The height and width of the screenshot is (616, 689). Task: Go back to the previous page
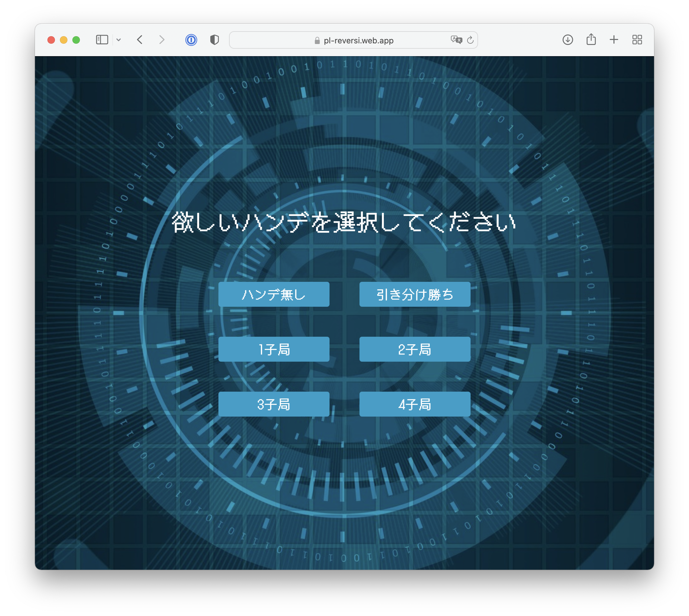pyautogui.click(x=140, y=40)
